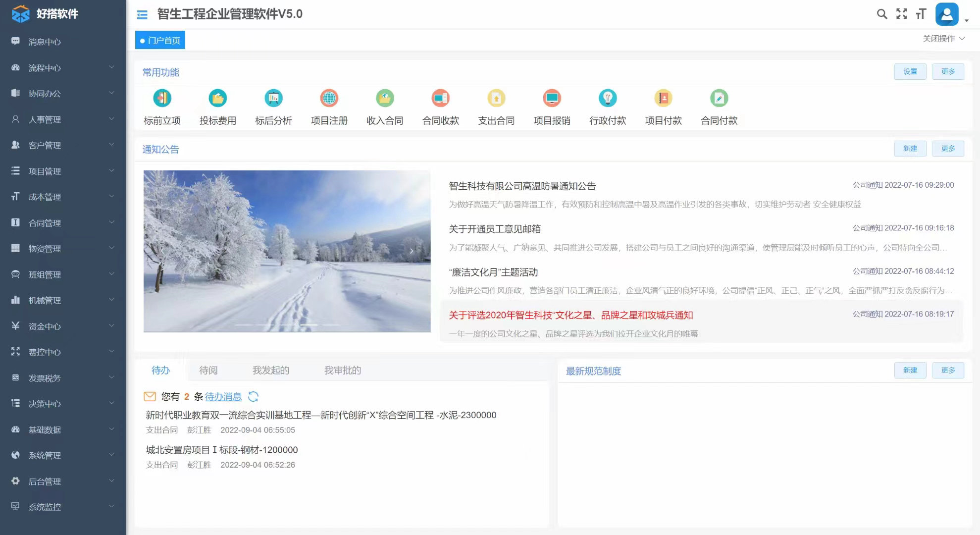980x535 pixels.
Task: Open the 行政付款 lightbulb icon
Action: click(608, 98)
